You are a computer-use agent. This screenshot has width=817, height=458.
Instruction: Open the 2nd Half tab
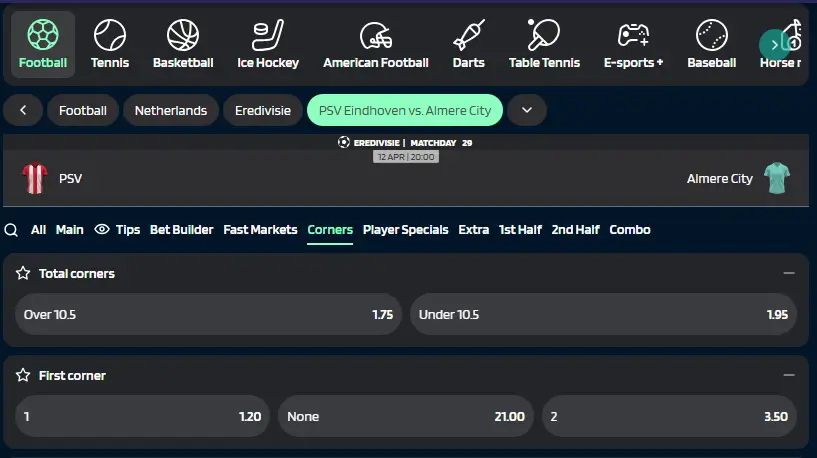click(x=575, y=230)
